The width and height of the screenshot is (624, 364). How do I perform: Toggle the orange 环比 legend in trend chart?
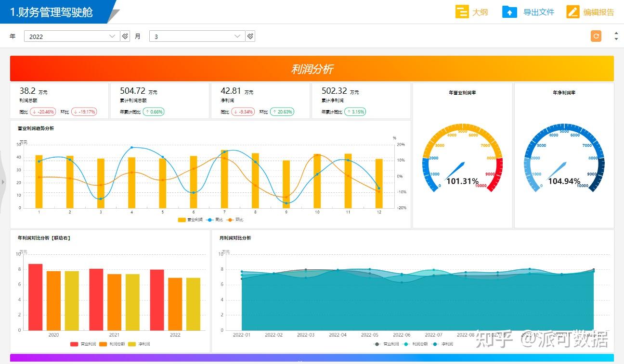(235, 220)
